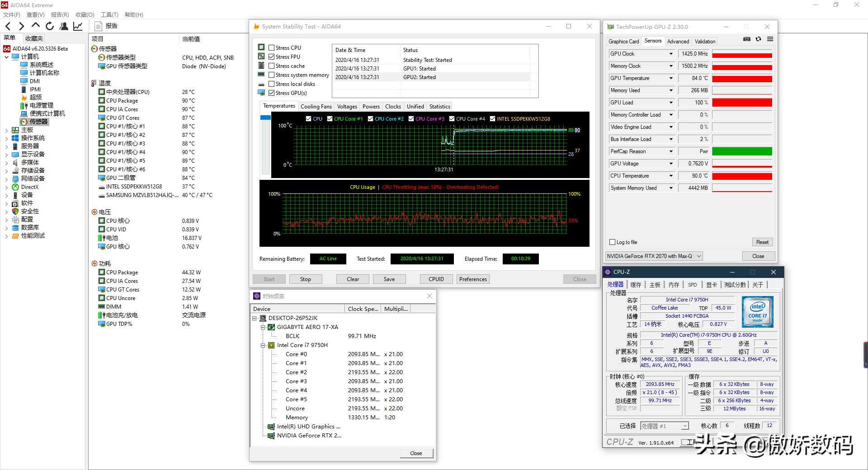868x470 pixels.
Task: Open the 工具(T) menu
Action: point(109,15)
